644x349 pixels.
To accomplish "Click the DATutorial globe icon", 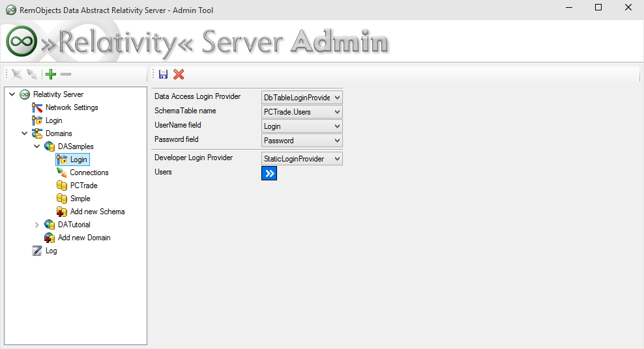I will pyautogui.click(x=50, y=225).
